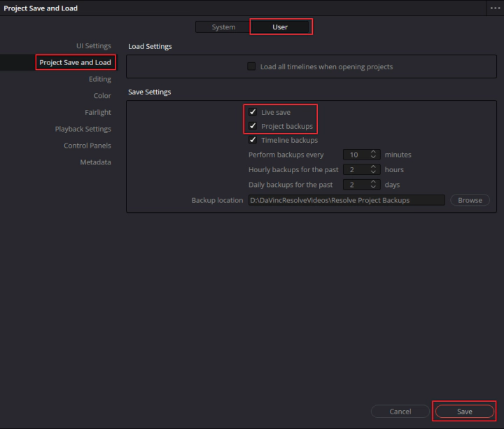Click the 'Hourly backups for the past' label
This screenshot has width=504, height=429.
[293, 169]
